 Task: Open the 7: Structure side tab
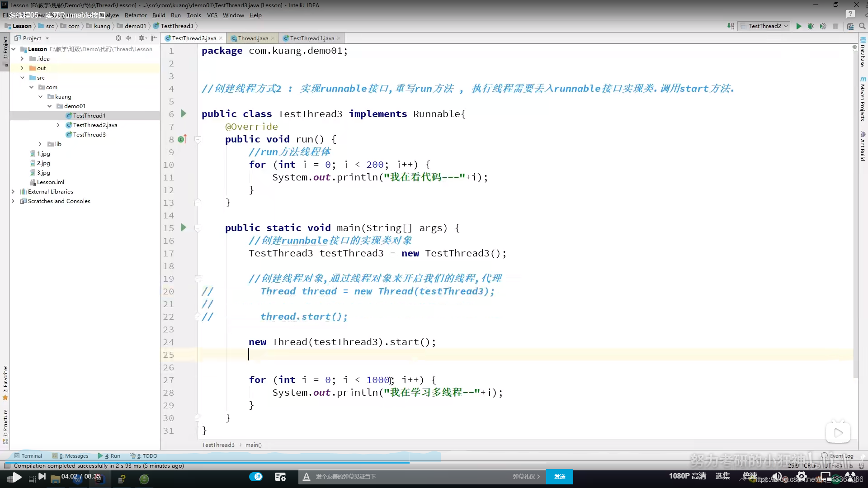(x=5, y=426)
